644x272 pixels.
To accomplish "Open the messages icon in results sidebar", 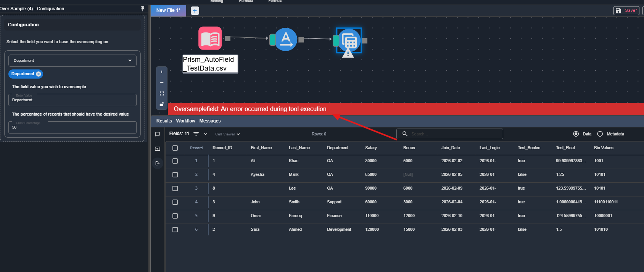I will [158, 134].
